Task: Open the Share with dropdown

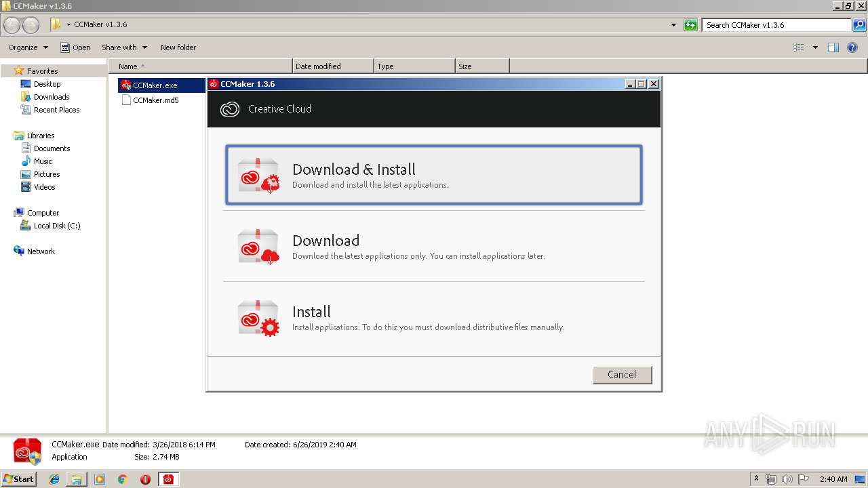Action: [124, 47]
